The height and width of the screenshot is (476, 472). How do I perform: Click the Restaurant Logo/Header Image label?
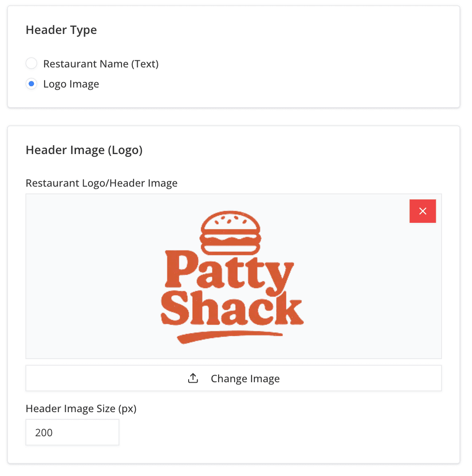101,183
